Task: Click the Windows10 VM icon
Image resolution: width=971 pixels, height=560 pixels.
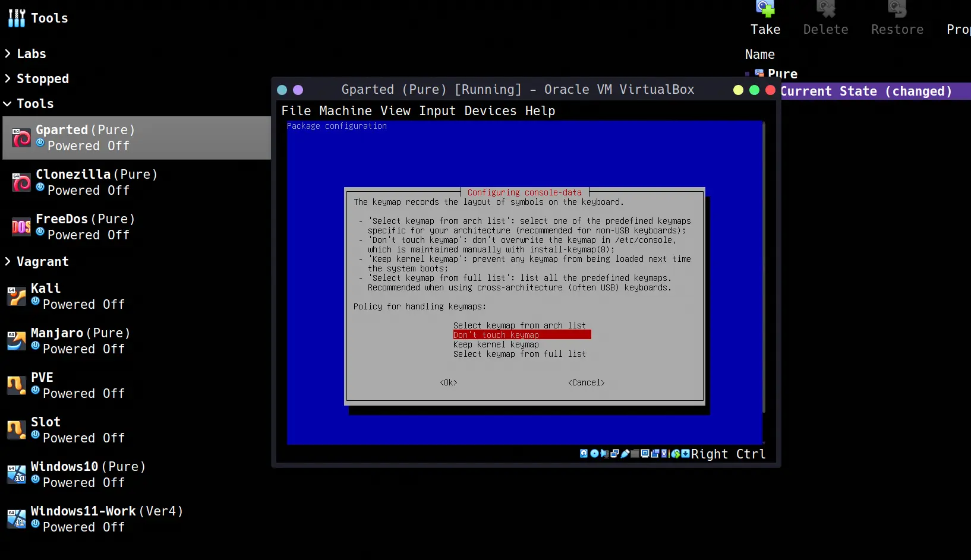Action: point(17,474)
